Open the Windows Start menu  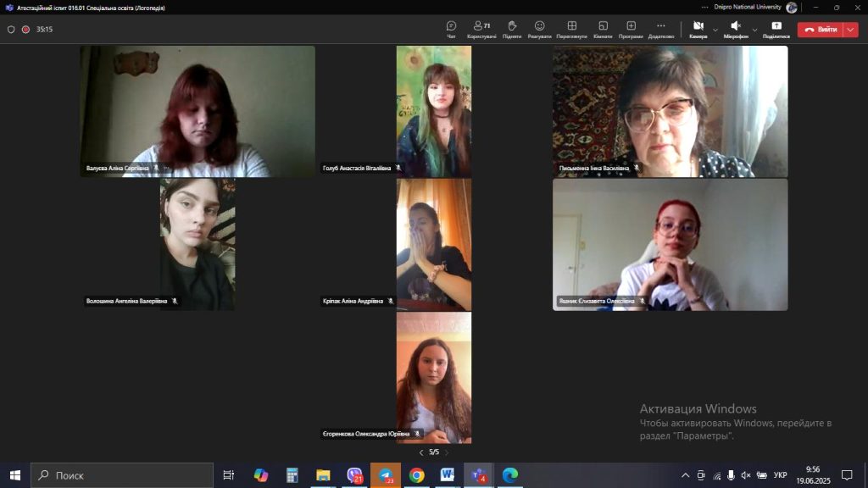(15, 475)
